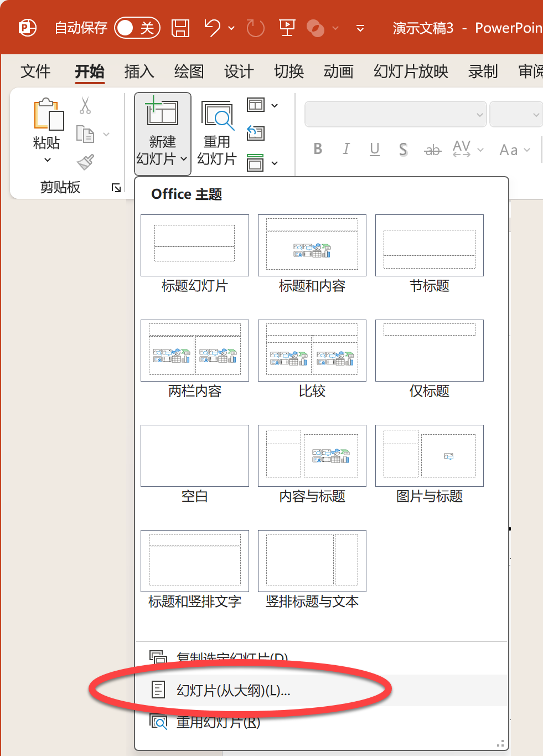This screenshot has width=543, height=756.
Task: Select the Cut (scissors) icon
Action: pos(86,105)
